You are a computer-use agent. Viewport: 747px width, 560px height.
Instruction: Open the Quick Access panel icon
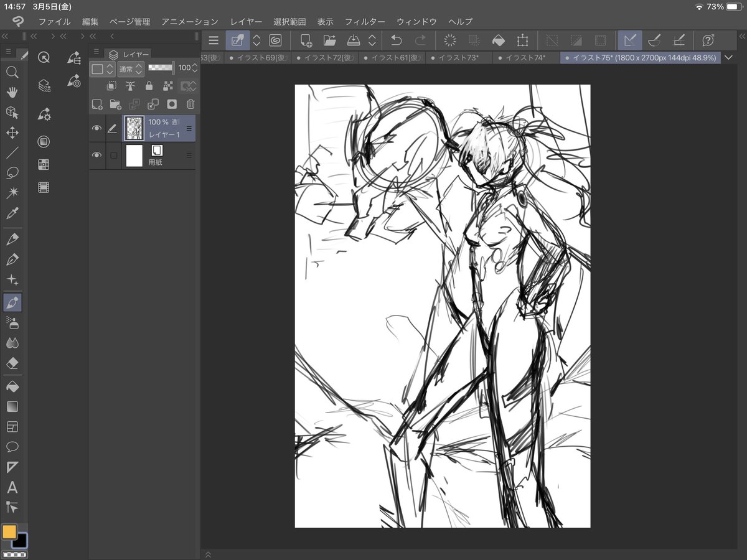point(44,57)
